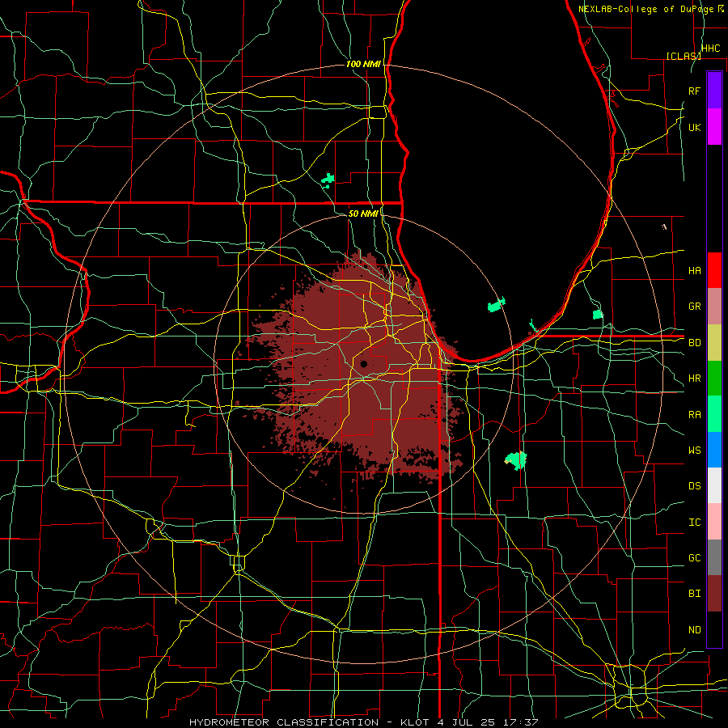Viewport: 728px width, 728px height.
Task: Click the green rain echo north of state line
Action: (x=328, y=180)
